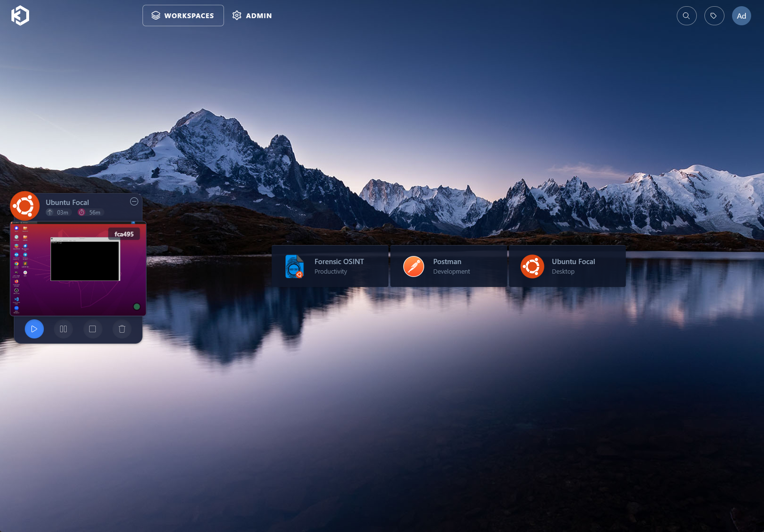This screenshot has width=764, height=532.
Task: Click the Kasm logo in top-left corner
Action: (20, 16)
